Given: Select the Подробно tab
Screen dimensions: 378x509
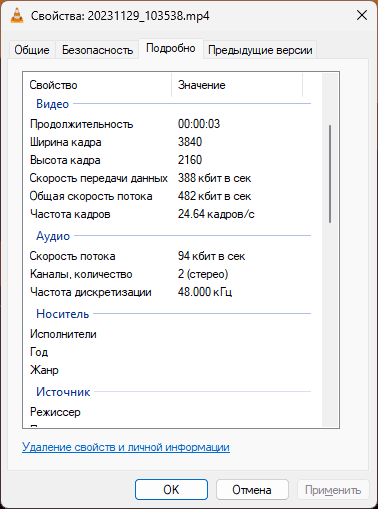Looking at the screenshot, I should pyautogui.click(x=171, y=49).
